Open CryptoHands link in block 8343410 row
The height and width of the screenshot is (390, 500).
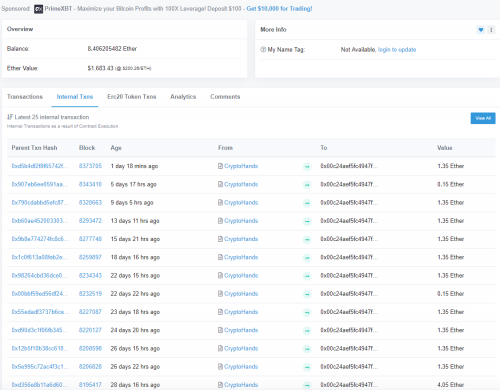coord(241,184)
